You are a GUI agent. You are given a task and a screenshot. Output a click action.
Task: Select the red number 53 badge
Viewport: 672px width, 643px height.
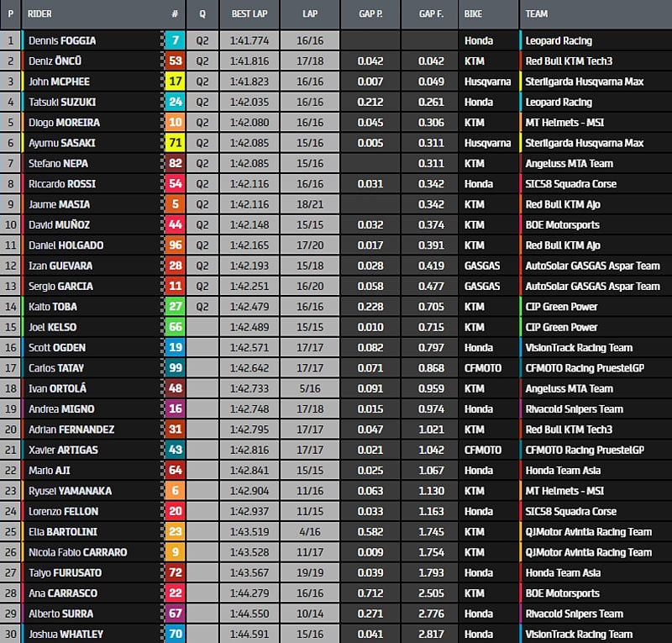(x=175, y=61)
